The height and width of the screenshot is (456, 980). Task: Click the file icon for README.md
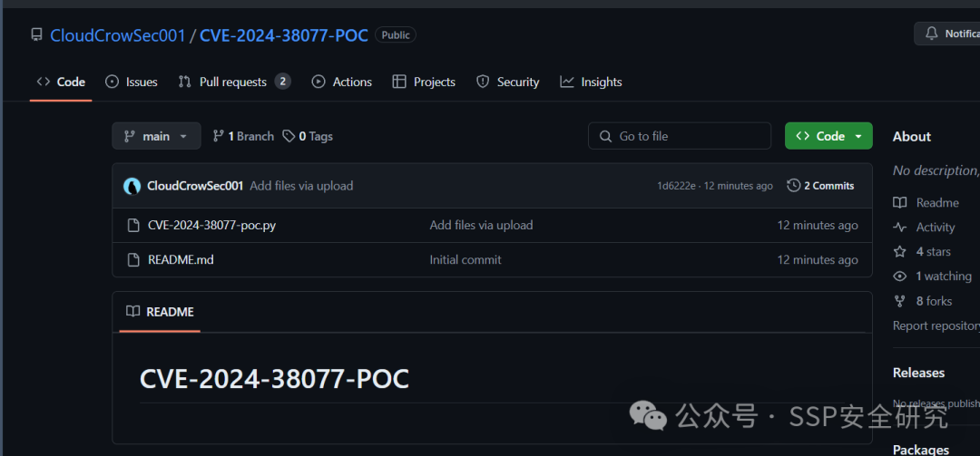point(133,260)
